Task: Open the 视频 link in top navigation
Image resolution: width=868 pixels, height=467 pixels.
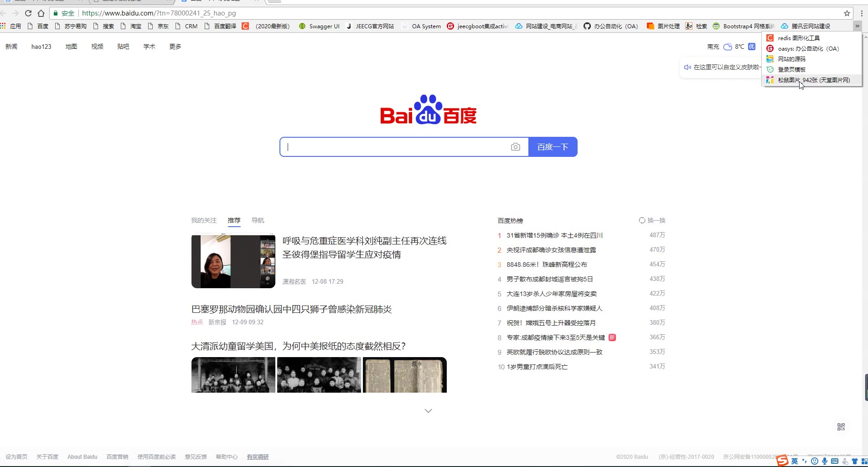Action: (x=97, y=47)
